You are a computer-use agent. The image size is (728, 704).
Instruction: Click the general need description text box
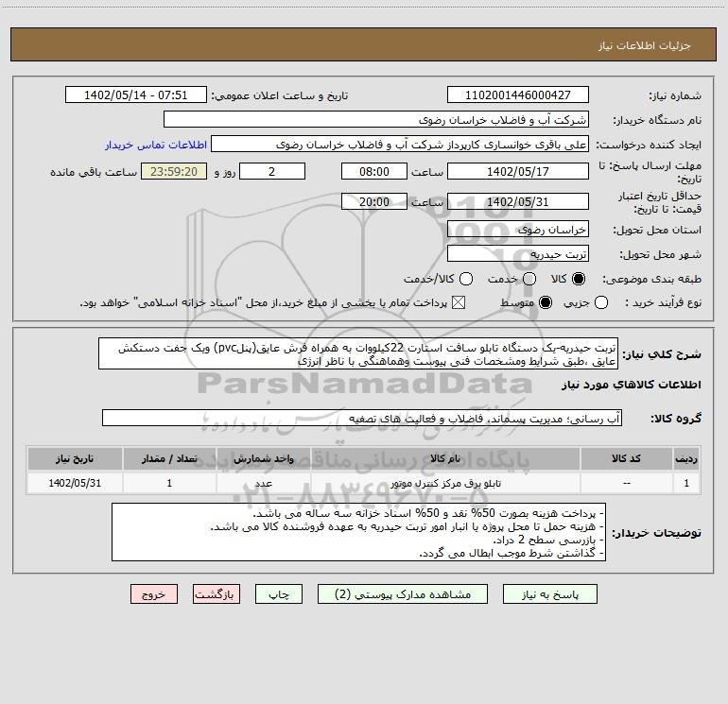tap(358, 354)
